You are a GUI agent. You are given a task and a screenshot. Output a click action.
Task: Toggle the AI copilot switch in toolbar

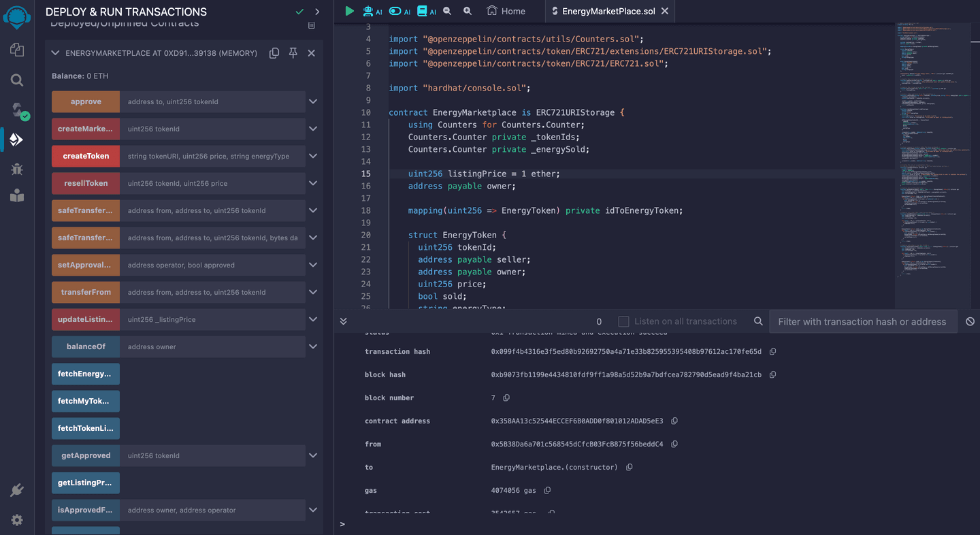point(400,11)
